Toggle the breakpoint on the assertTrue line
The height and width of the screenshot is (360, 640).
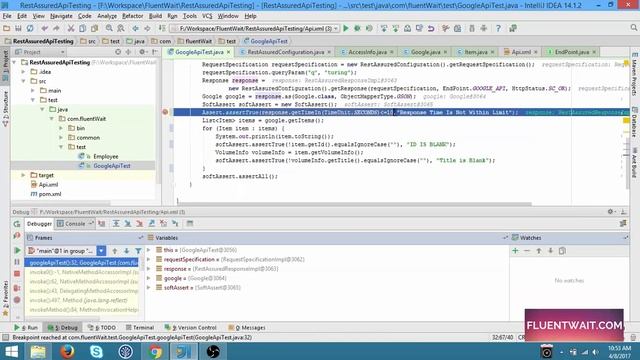(x=165, y=112)
